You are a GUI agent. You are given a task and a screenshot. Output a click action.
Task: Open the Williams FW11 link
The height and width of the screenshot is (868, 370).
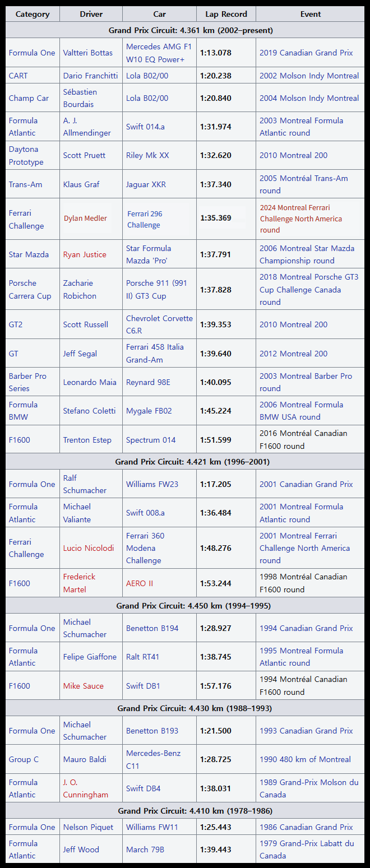tap(151, 827)
